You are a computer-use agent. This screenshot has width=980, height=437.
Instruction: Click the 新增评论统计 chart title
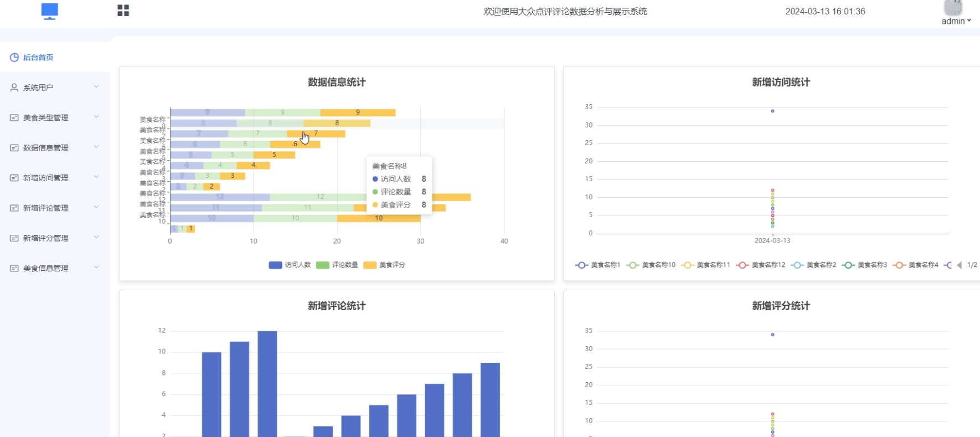pos(337,306)
